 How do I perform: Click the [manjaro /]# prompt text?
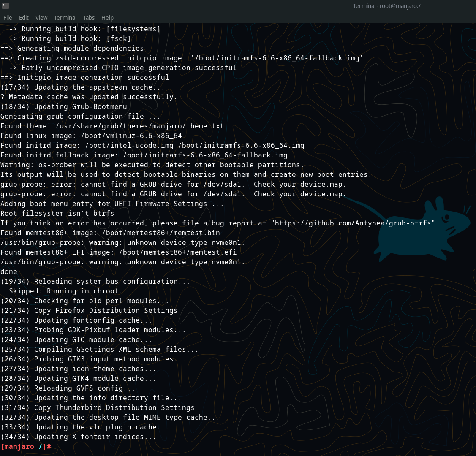(x=25, y=446)
